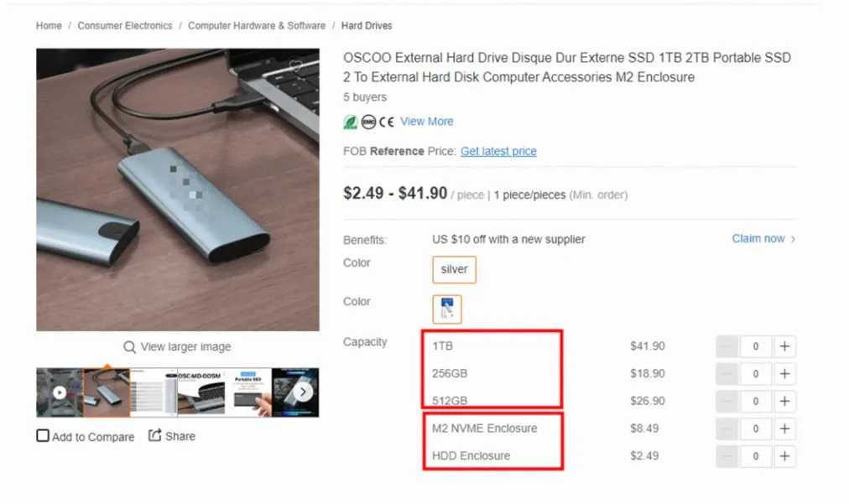Decrease 512GB quantity with minus button

(727, 402)
